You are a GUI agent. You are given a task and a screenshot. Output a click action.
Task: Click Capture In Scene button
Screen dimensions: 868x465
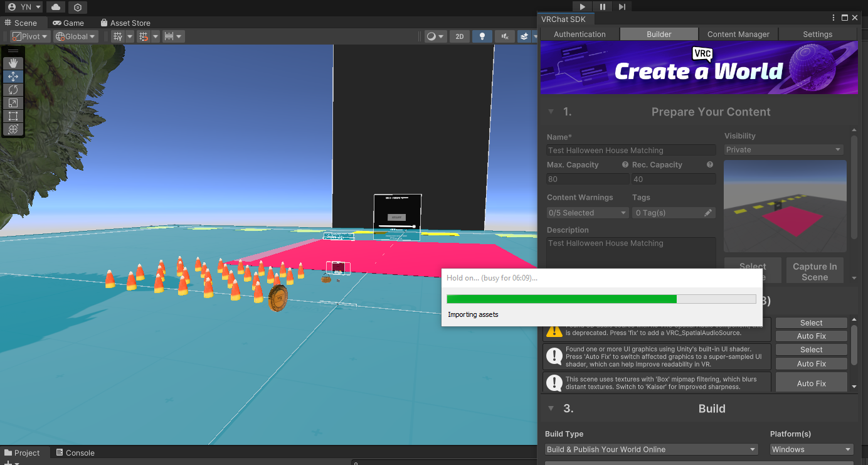(x=815, y=271)
